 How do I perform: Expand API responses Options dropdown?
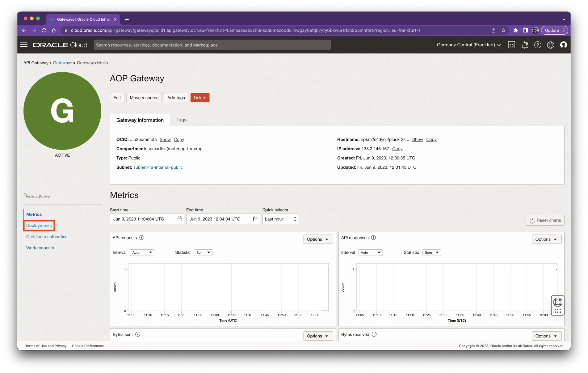click(x=546, y=239)
